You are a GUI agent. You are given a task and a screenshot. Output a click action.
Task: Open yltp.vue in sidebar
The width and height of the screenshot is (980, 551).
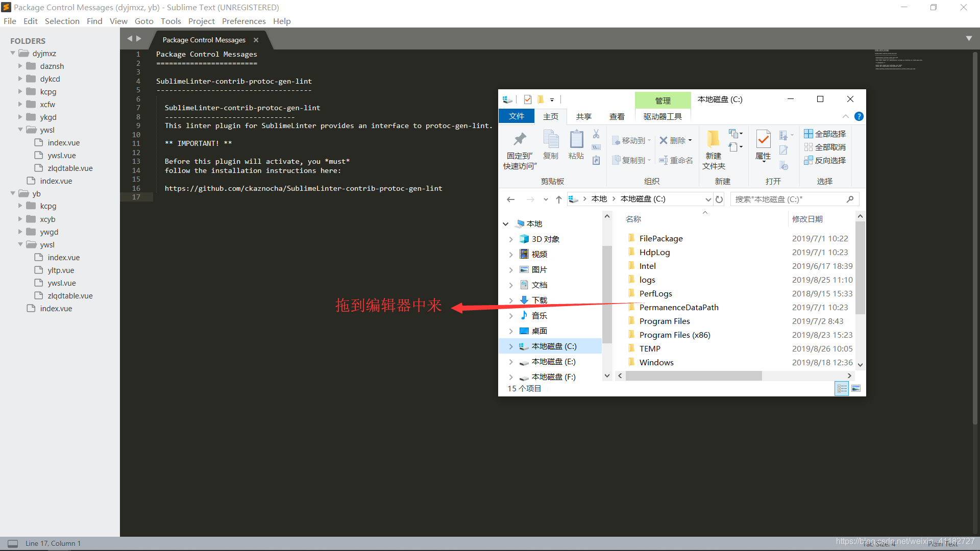[x=61, y=270]
